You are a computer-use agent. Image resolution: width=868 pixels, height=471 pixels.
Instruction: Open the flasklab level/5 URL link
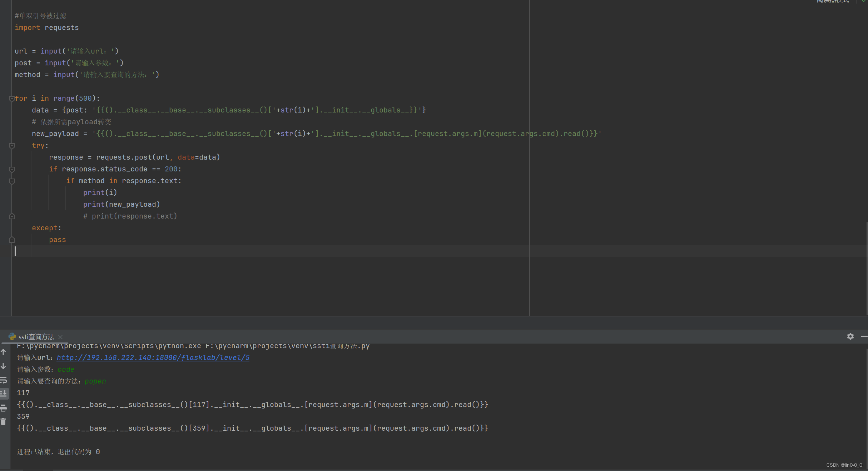(x=153, y=357)
